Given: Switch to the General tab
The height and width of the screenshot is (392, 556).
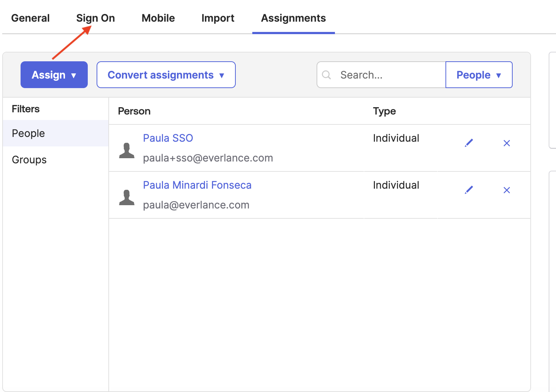Looking at the screenshot, I should pyautogui.click(x=30, y=18).
